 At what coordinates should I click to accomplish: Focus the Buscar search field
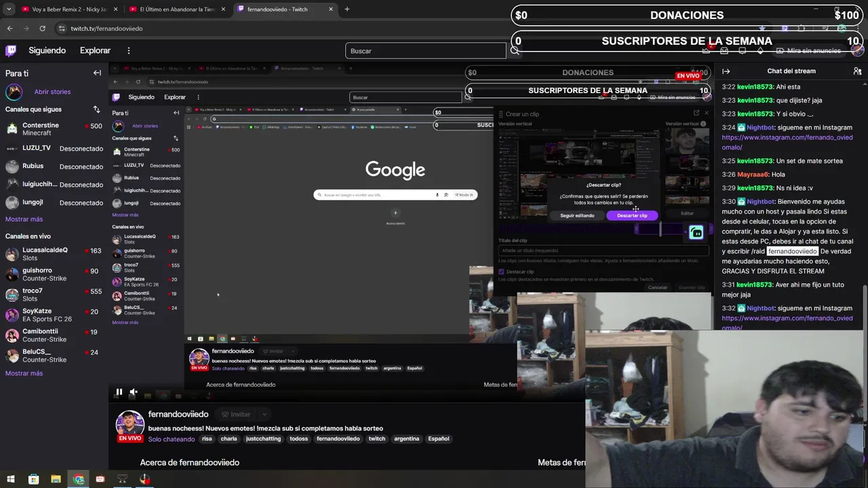click(426, 51)
